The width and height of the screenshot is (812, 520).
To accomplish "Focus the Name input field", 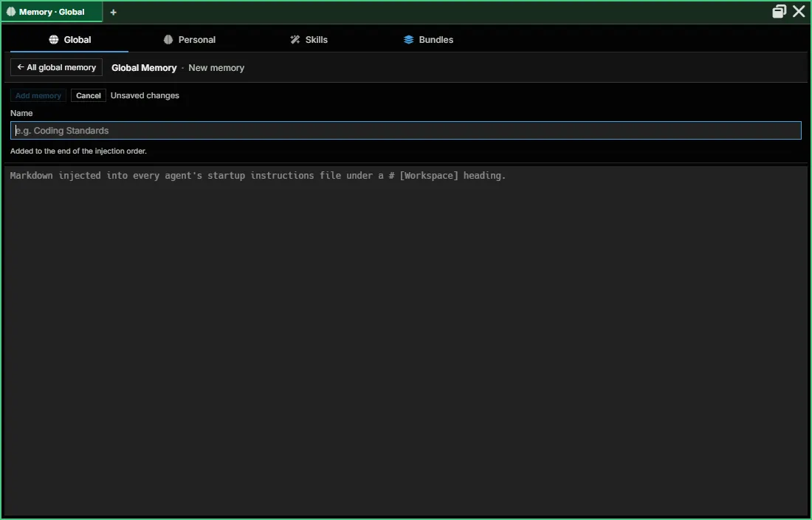I will click(x=406, y=131).
